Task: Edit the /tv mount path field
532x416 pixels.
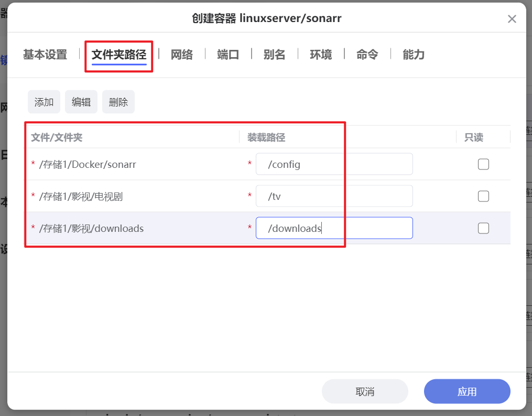Action: [x=334, y=196]
